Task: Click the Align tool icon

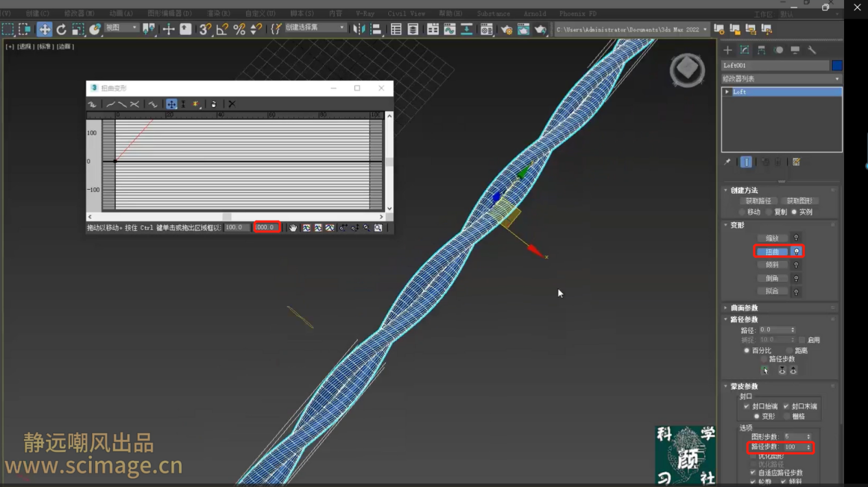Action: (x=376, y=29)
